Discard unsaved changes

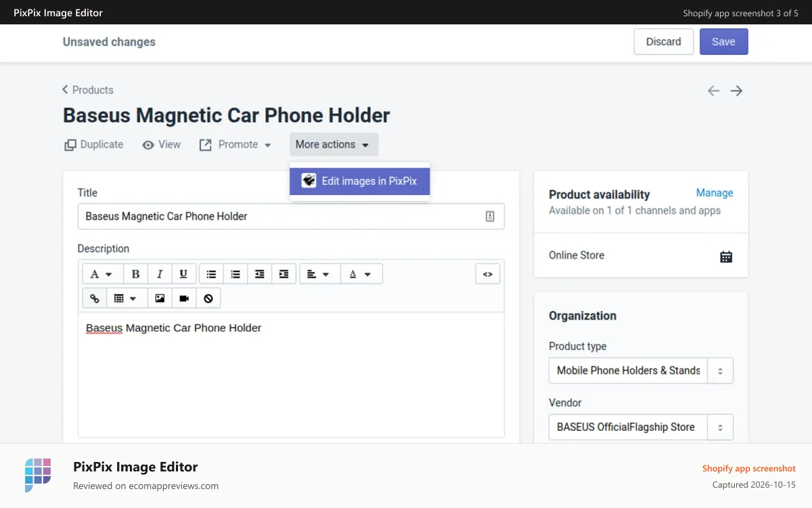pyautogui.click(x=664, y=41)
